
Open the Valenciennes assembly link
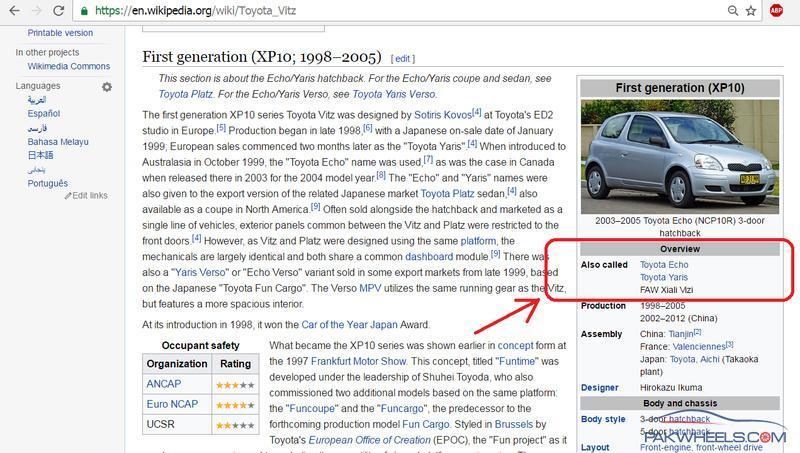tap(699, 347)
